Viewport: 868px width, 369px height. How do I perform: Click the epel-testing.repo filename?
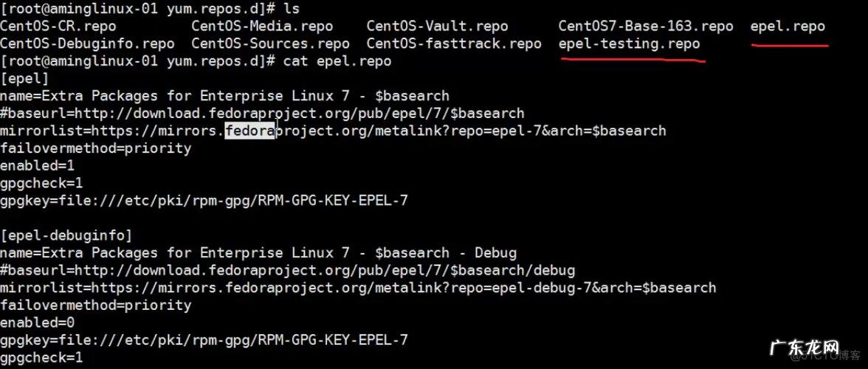(629, 44)
